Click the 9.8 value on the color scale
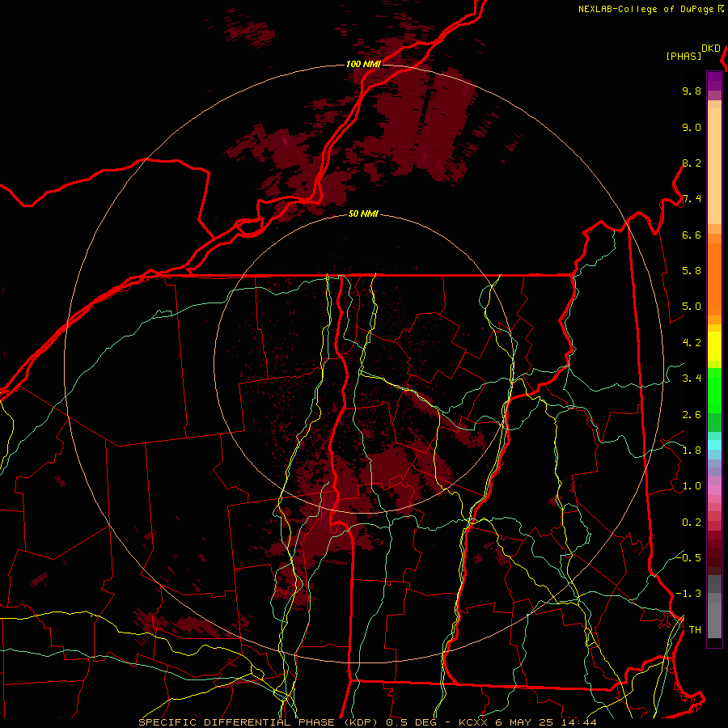This screenshot has width=728, height=728. (x=692, y=91)
